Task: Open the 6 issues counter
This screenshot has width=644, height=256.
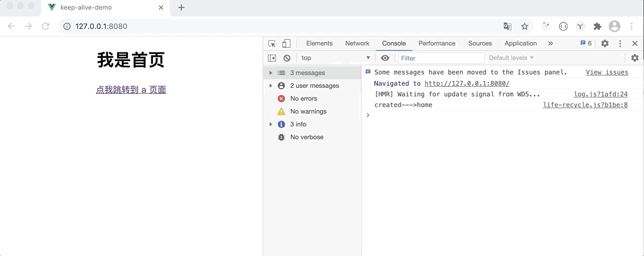Action: [x=586, y=43]
